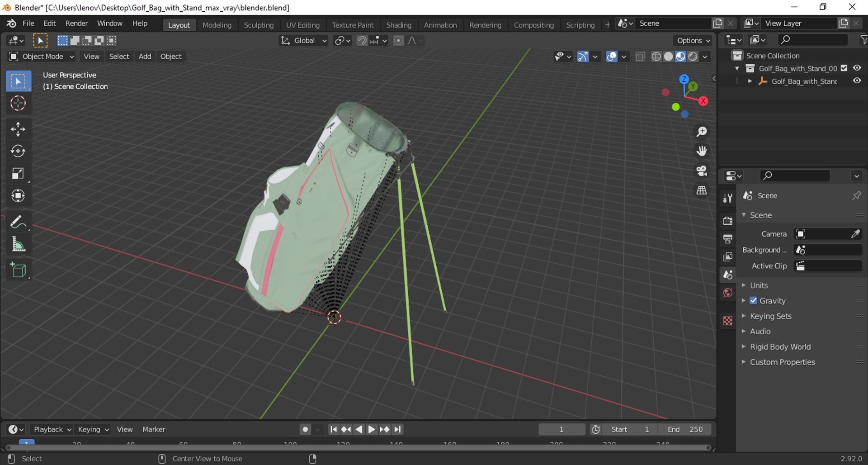Switch to the Shading workspace tab
This screenshot has width=868, height=465.
pos(399,25)
